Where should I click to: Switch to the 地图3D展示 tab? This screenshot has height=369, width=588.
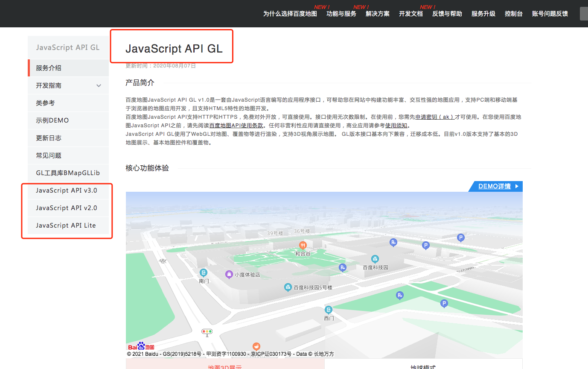tap(224, 366)
